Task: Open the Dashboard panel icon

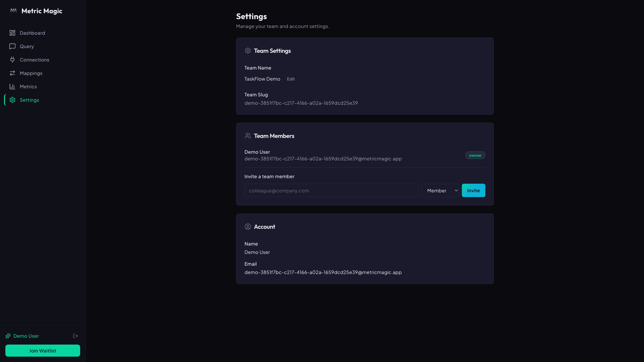Action: [13, 33]
